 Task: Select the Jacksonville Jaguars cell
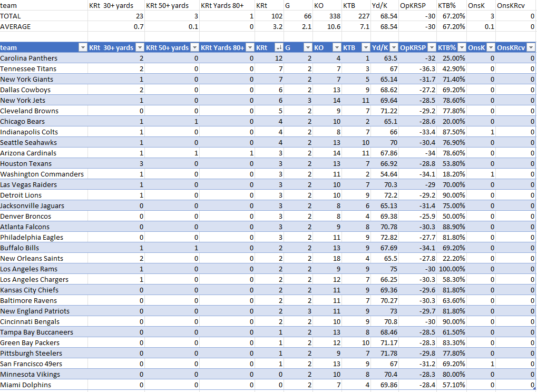(x=44, y=206)
